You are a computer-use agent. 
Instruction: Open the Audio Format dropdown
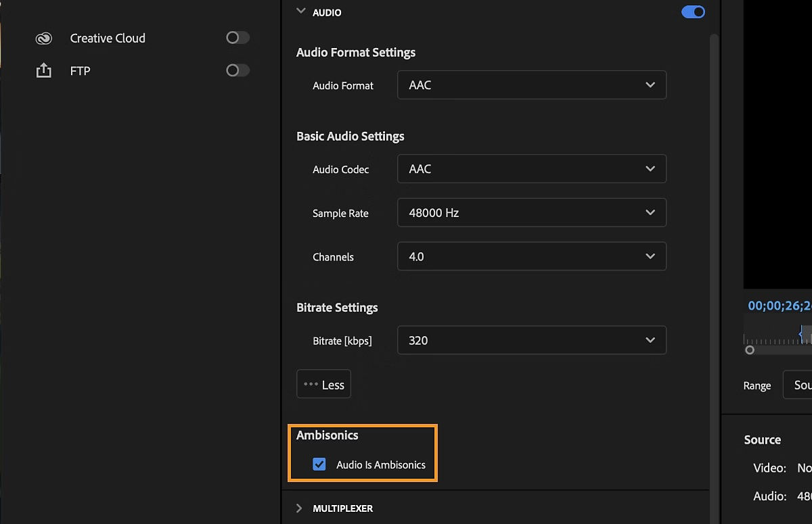coord(531,85)
